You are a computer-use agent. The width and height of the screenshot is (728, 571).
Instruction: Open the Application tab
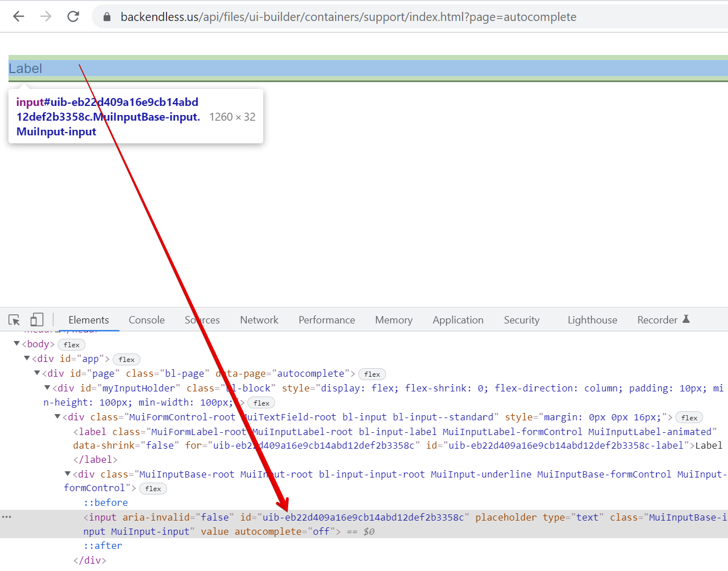pyautogui.click(x=458, y=320)
